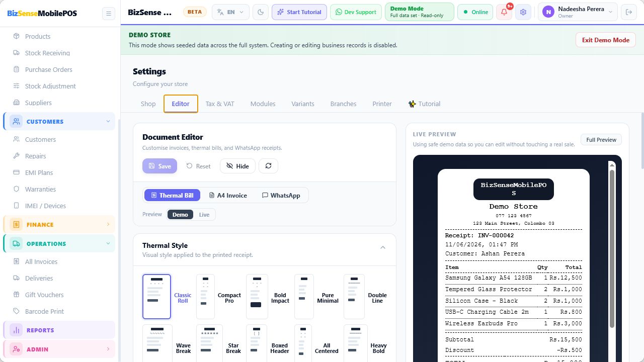Screen dimensions: 644x362
Task: Open the EN language dropdown
Action: [x=230, y=12]
